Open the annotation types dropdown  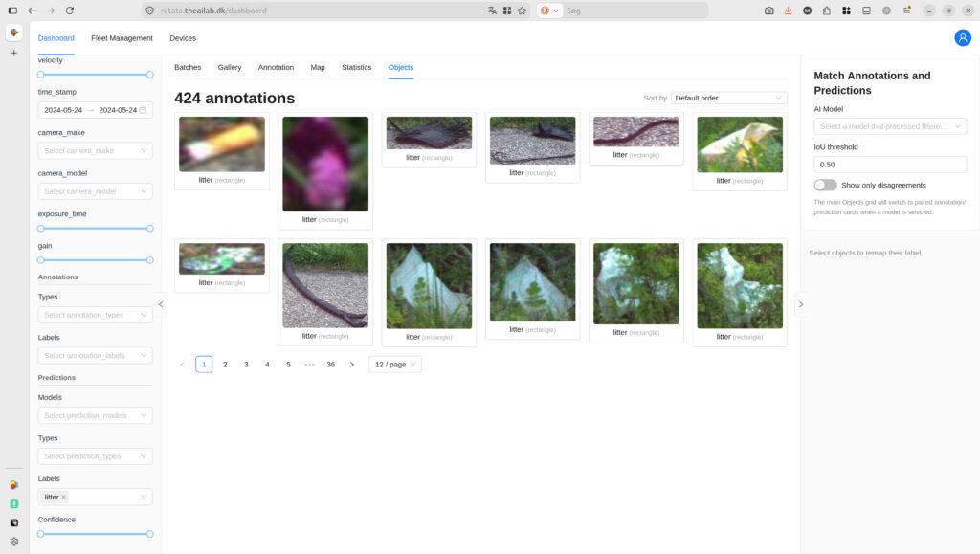point(95,315)
